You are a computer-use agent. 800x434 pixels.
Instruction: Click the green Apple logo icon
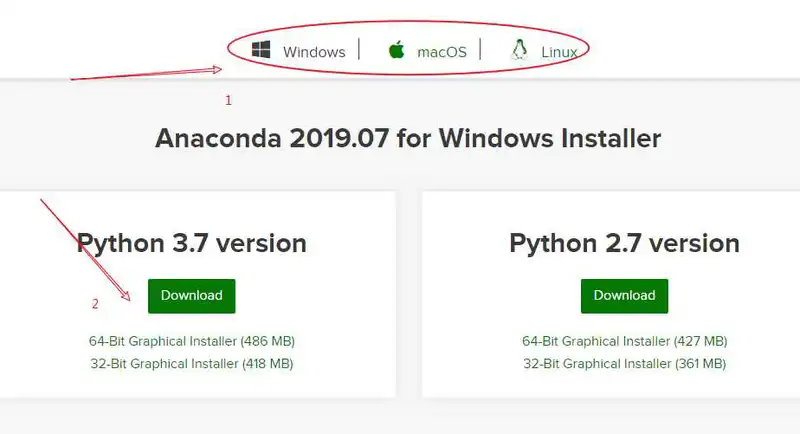(396, 50)
